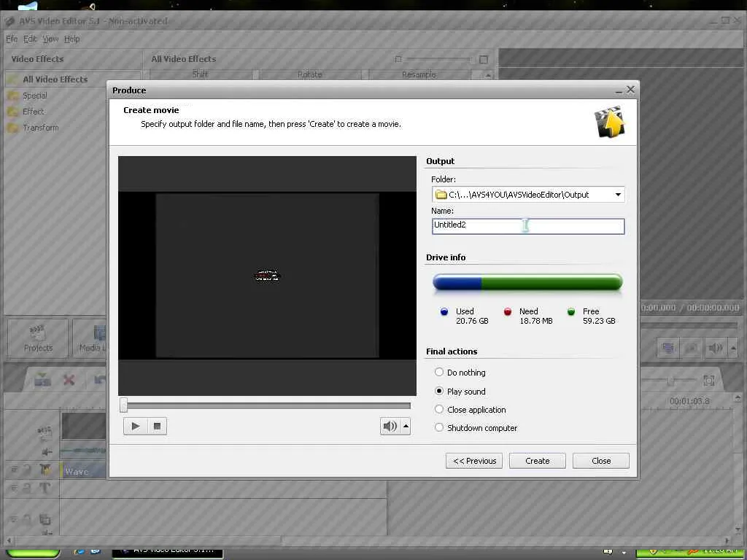Open Edit menu in AVS Video Editor
The image size is (747, 560).
tap(30, 39)
